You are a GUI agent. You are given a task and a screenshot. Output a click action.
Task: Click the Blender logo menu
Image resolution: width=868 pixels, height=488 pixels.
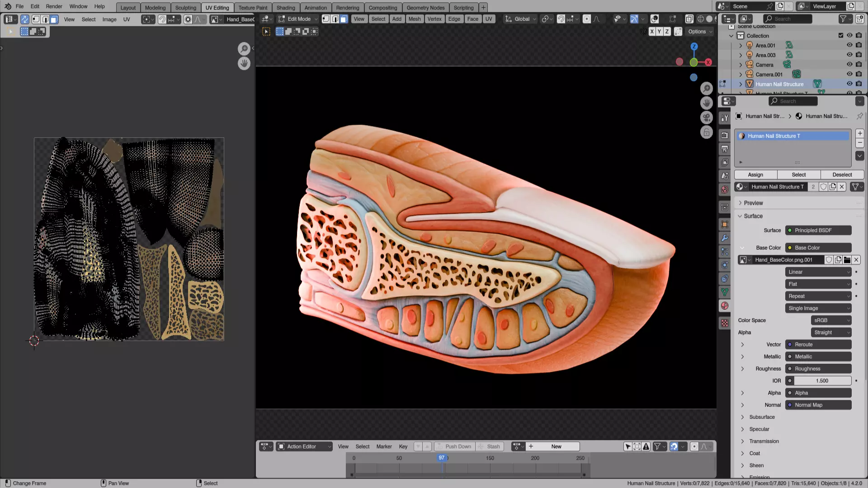click(8, 6)
